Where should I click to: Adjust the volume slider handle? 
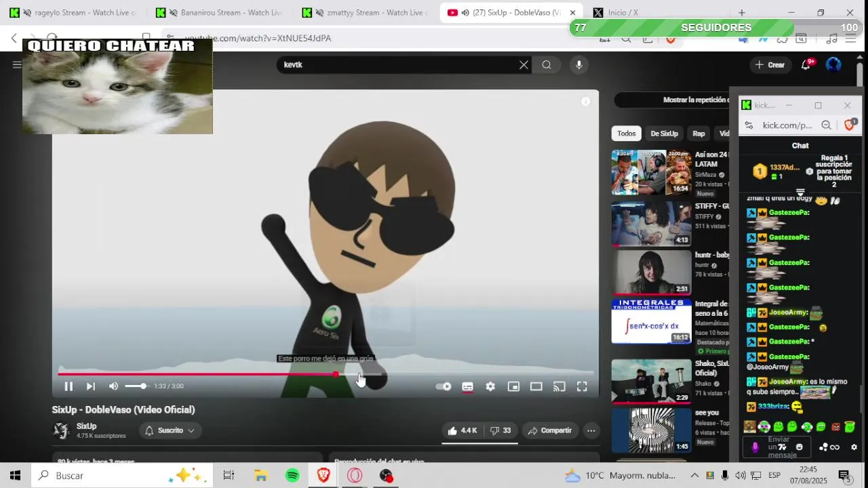pyautogui.click(x=143, y=386)
